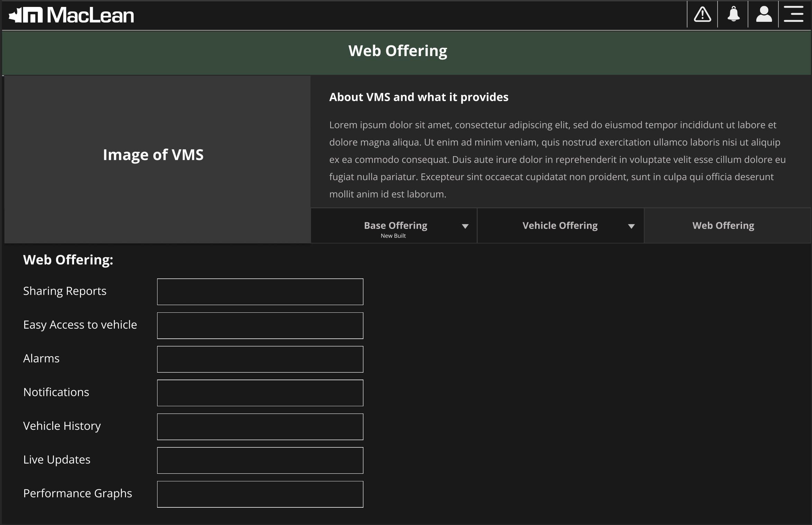Viewport: 812px width, 525px height.
Task: Focus the Notifications input box
Action: point(260,393)
